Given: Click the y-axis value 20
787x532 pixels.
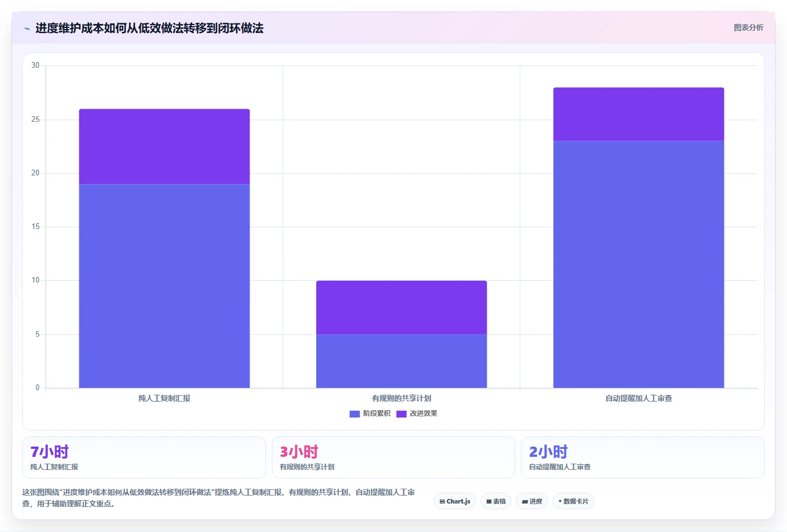Looking at the screenshot, I should (x=35, y=173).
